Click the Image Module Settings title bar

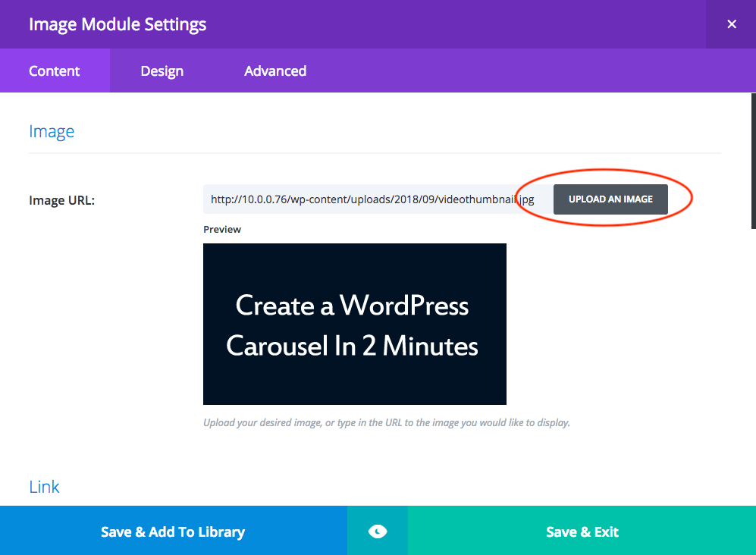pyautogui.click(x=118, y=24)
